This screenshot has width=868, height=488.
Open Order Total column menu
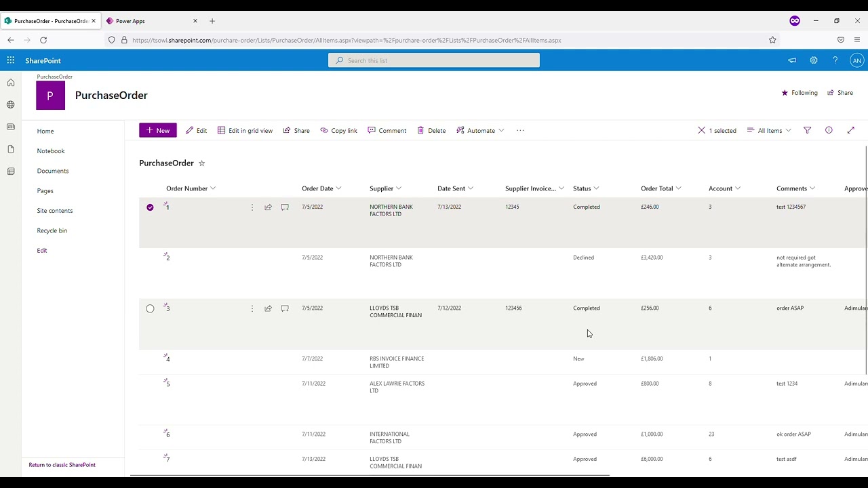[678, 188]
